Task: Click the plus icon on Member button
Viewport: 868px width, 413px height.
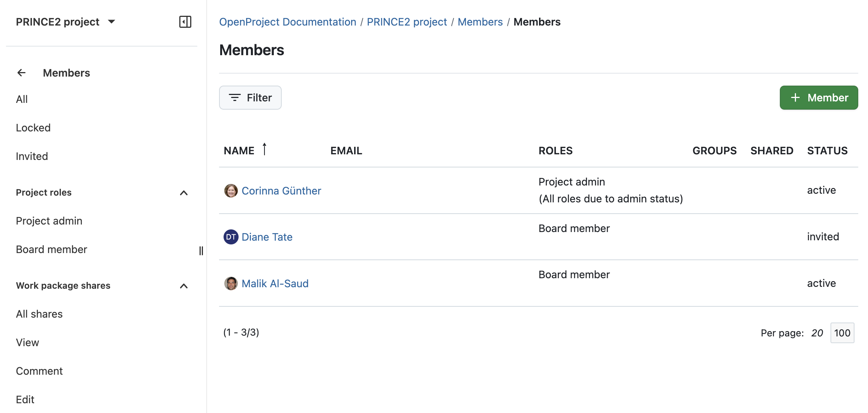Action: tap(795, 98)
